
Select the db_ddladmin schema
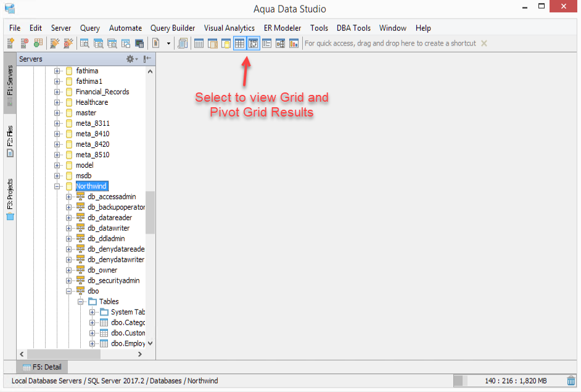tap(106, 239)
